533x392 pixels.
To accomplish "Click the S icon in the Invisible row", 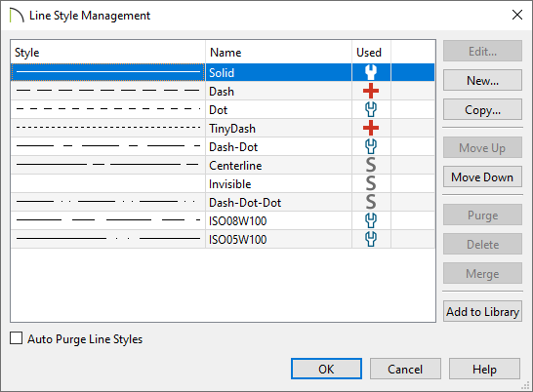I will click(371, 183).
